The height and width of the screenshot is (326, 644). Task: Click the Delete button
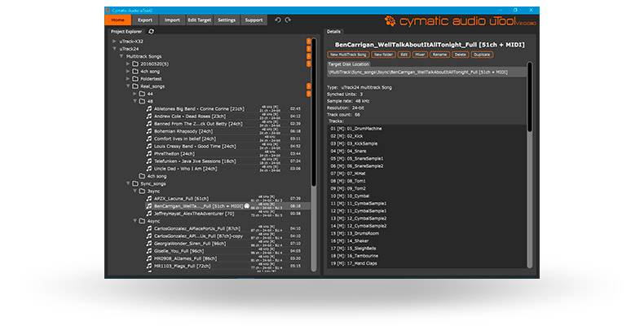click(x=461, y=55)
